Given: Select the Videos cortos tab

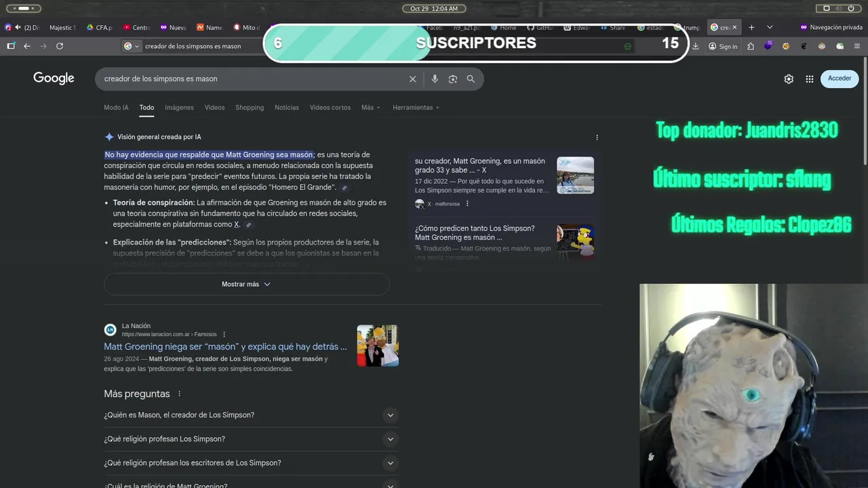Looking at the screenshot, I should 330,108.
